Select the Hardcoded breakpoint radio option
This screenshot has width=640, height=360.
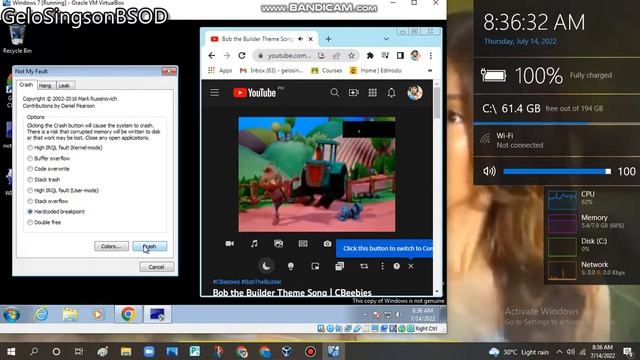56,211
